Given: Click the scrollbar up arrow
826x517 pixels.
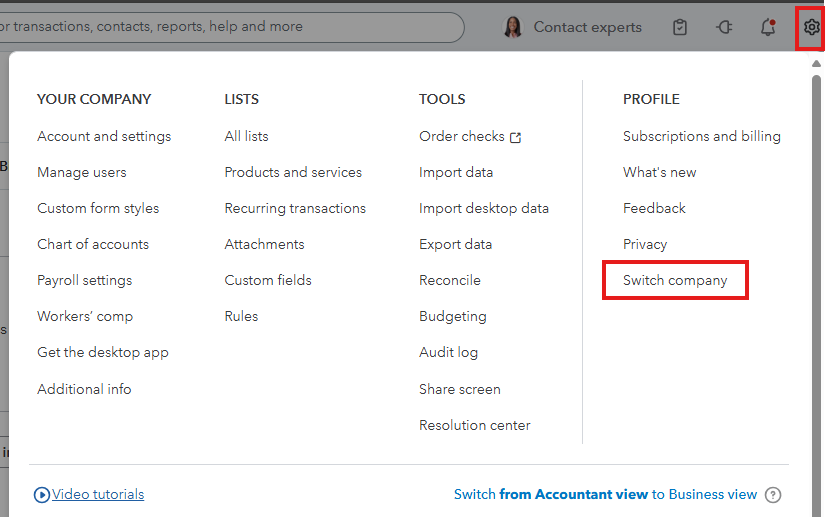Looking at the screenshot, I should (x=817, y=64).
